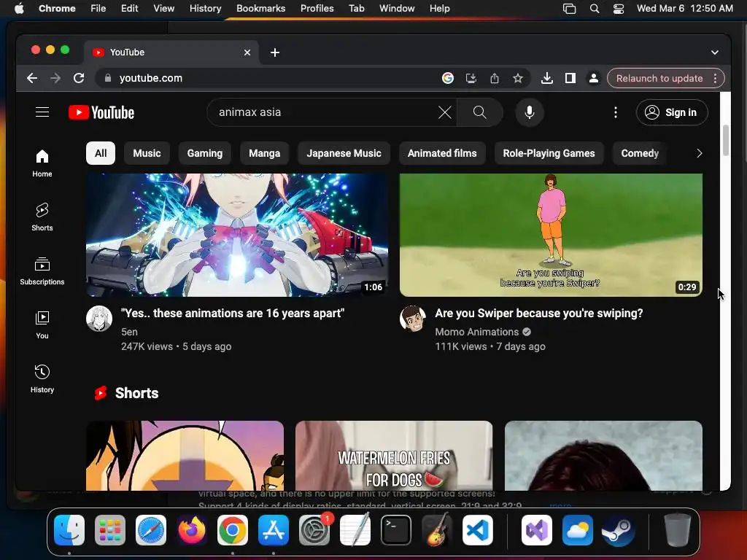The image size is (747, 560).
Task: Click the Sign in button
Action: pos(672,112)
